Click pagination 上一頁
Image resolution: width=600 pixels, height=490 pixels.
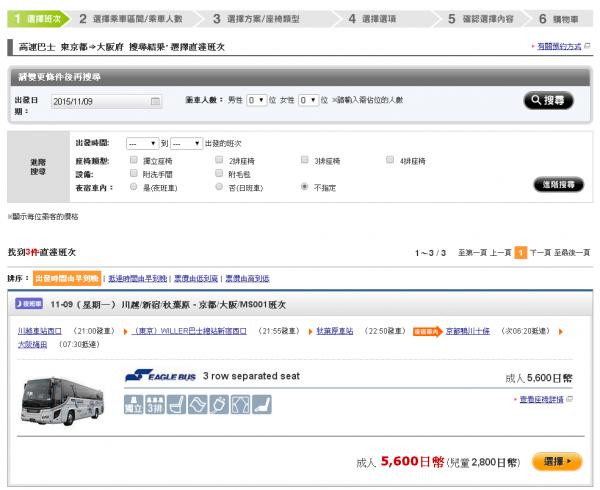501,252
